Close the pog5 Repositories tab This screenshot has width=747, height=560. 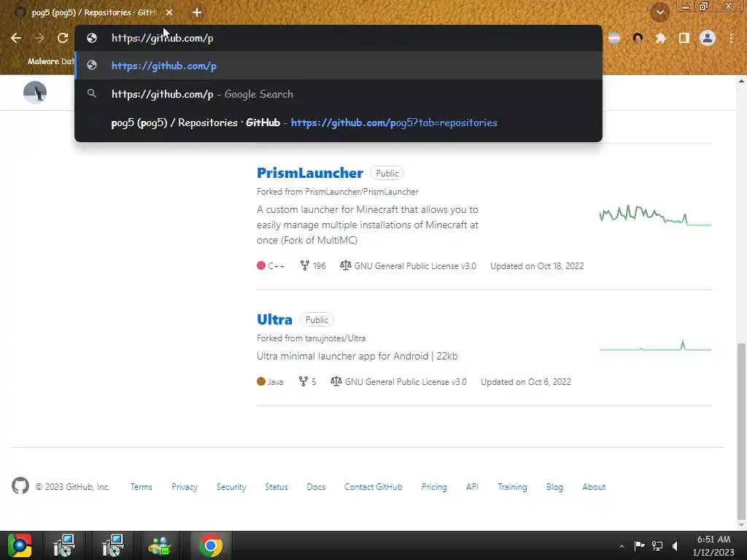pos(169,13)
